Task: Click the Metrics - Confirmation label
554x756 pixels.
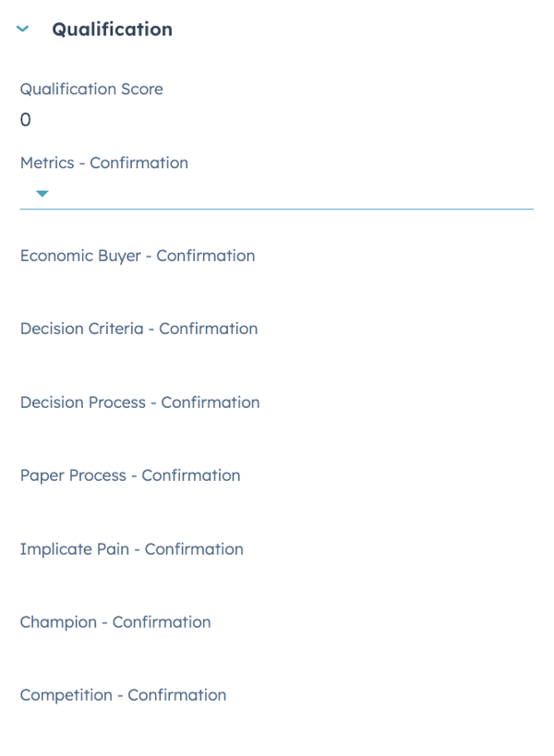Action: tap(104, 162)
